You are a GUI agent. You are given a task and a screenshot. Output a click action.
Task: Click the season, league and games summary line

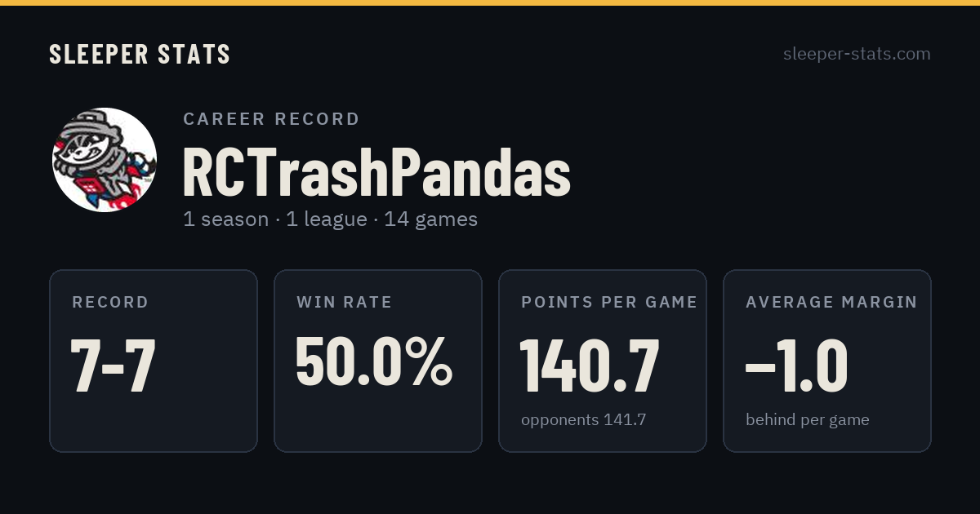tap(330, 219)
